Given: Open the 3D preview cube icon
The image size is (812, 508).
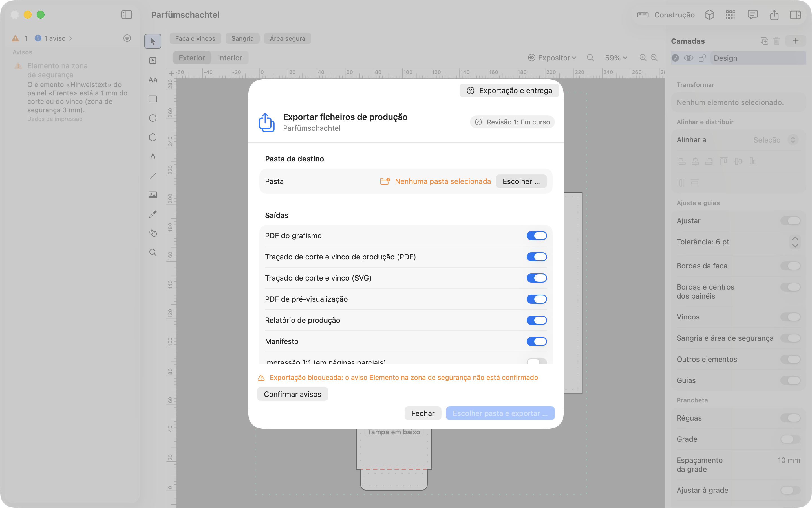Looking at the screenshot, I should coord(709,15).
